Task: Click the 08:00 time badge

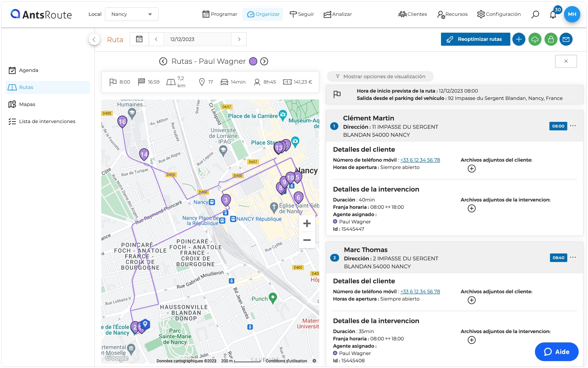Action: [x=558, y=126]
